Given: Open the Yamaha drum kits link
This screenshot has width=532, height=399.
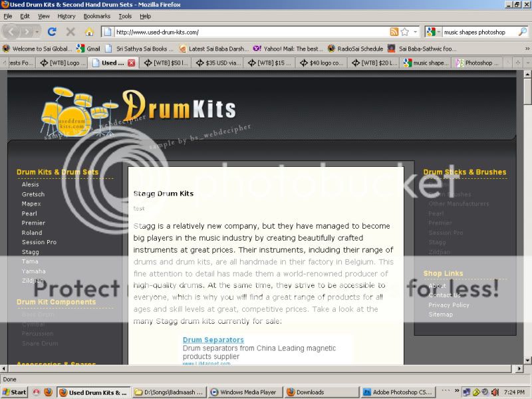Looking at the screenshot, I should (x=34, y=271).
